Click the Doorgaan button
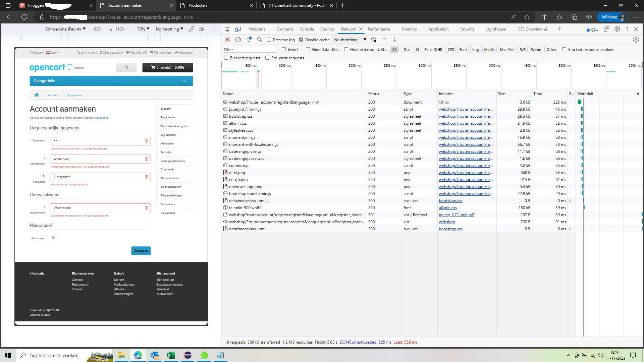The width and height of the screenshot is (644, 362). pos(141,251)
